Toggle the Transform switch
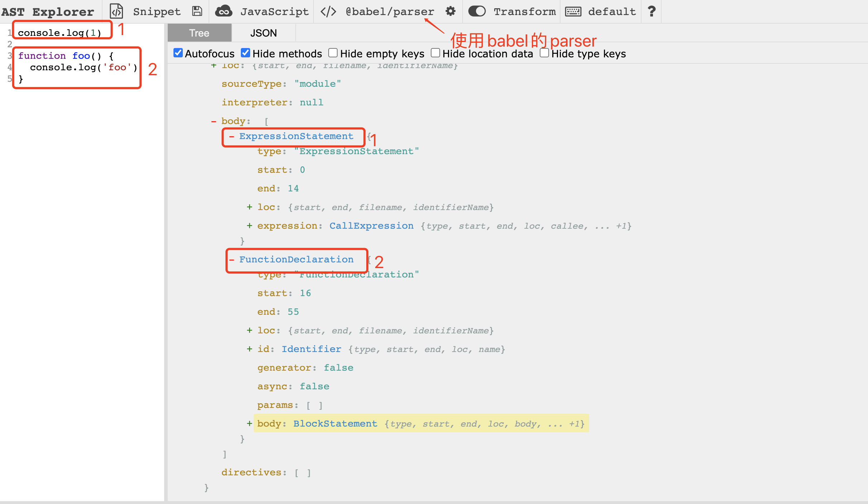The height and width of the screenshot is (504, 868). (x=477, y=11)
